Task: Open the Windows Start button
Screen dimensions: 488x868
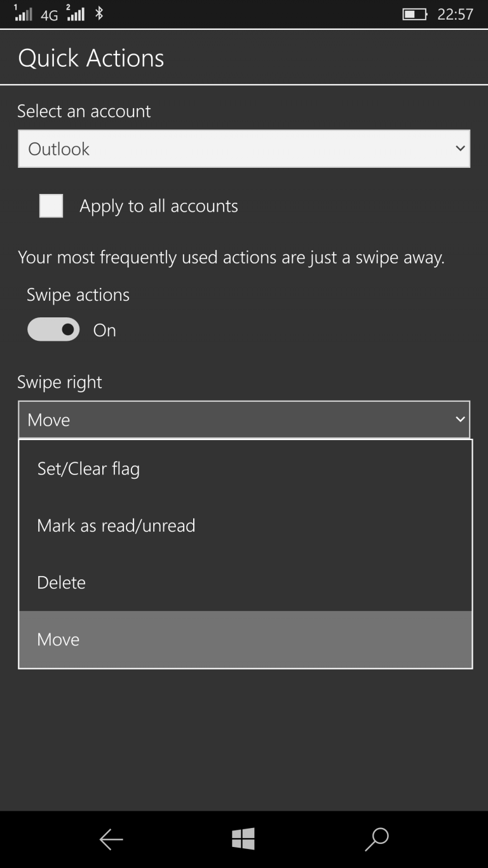Action: 243,839
